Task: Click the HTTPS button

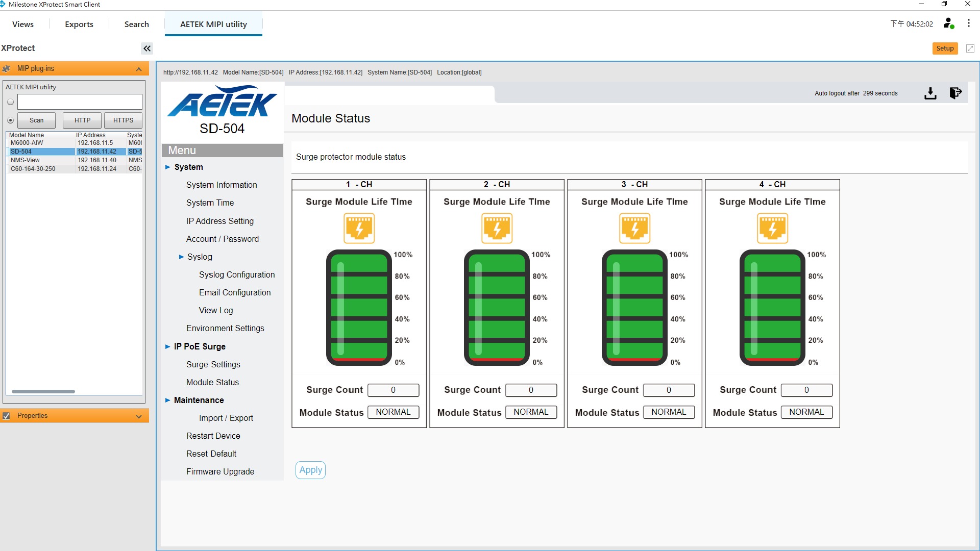Action: [x=123, y=120]
